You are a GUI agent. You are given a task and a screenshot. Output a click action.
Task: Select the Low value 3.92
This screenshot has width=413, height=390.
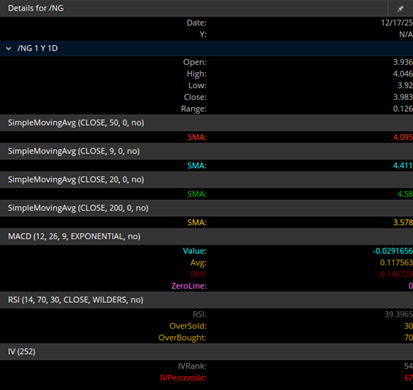click(x=405, y=85)
